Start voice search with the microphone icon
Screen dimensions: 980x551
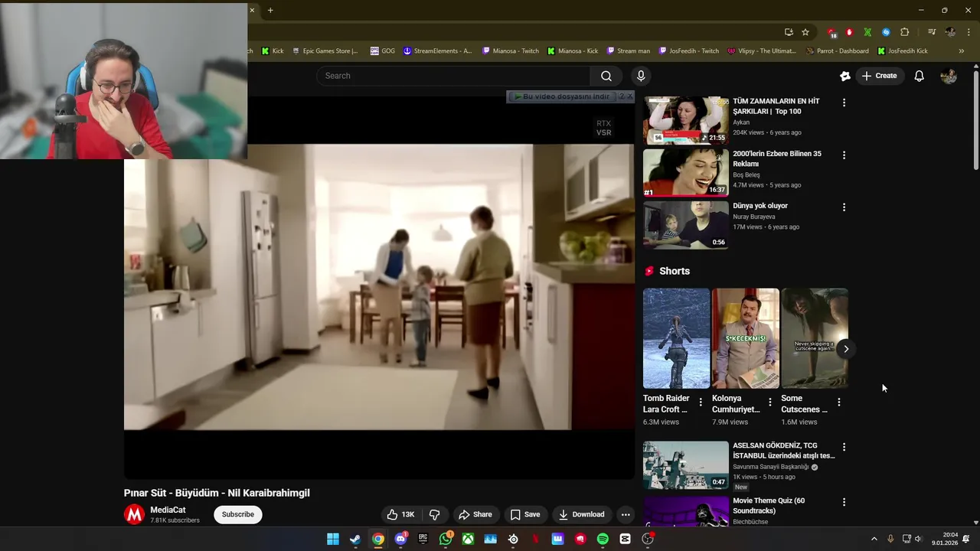pyautogui.click(x=641, y=76)
